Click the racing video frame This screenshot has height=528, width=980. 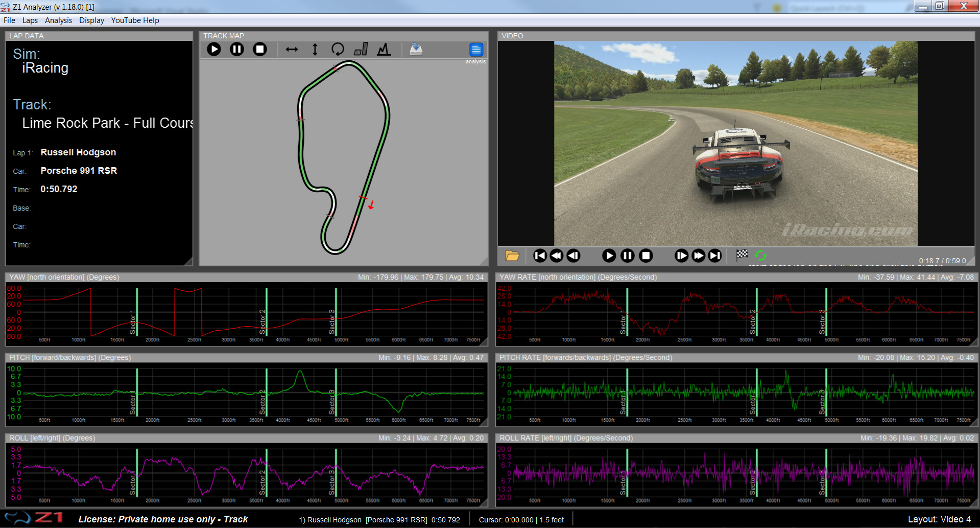[735, 143]
